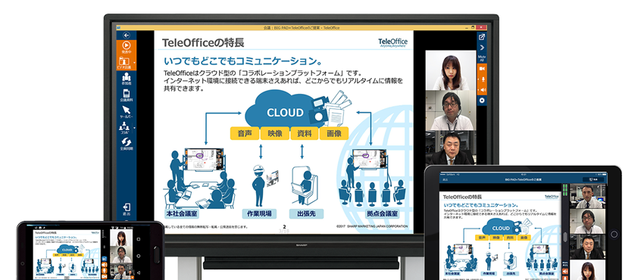Click the grey divider handle on the tablet
Viewport: 644px width, 280px height.
[565, 238]
